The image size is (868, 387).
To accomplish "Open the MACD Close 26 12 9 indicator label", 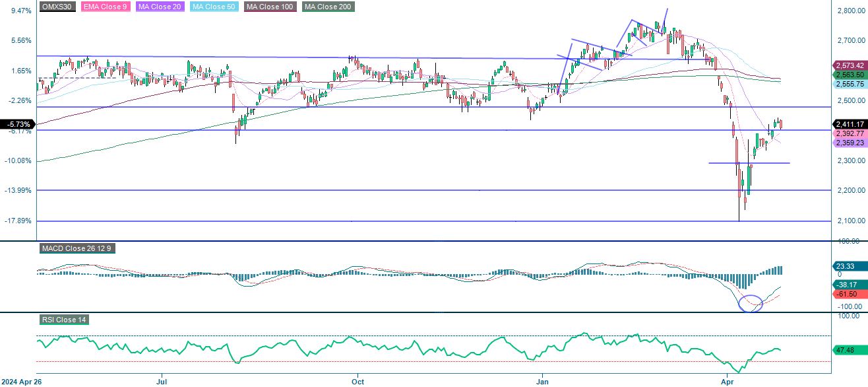I will click(77, 248).
